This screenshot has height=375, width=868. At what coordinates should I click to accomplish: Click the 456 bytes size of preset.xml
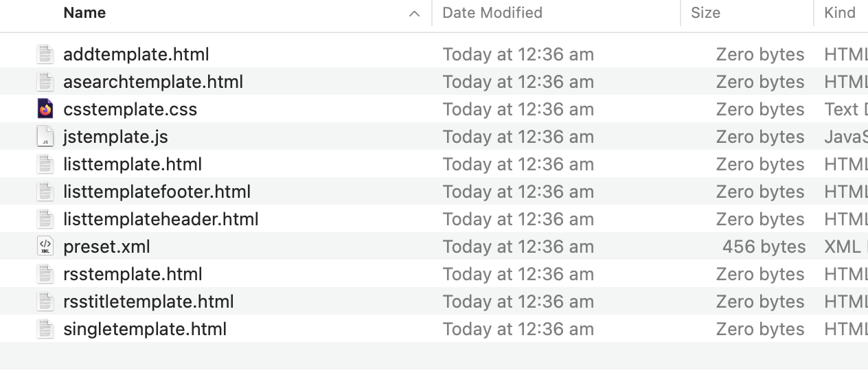click(x=764, y=247)
